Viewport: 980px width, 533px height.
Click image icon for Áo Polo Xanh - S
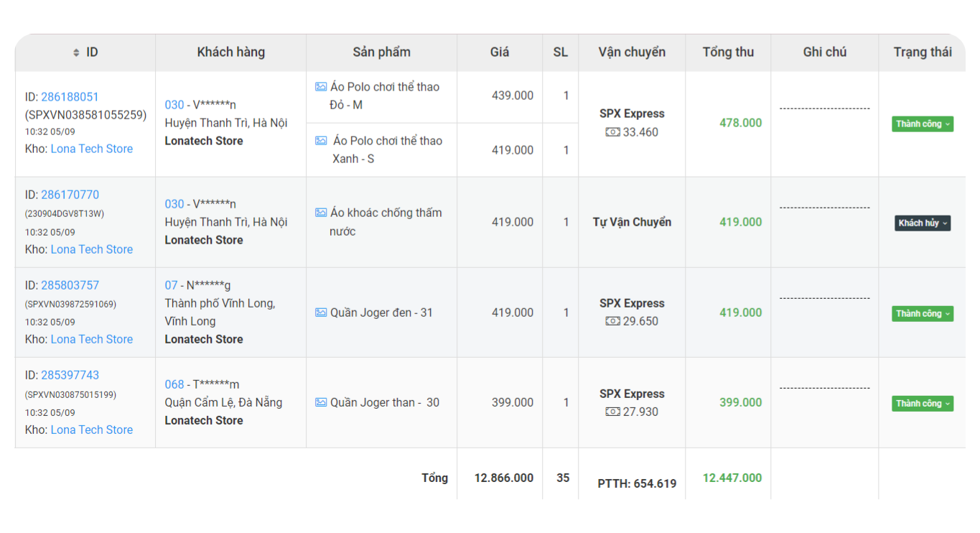tap(321, 141)
